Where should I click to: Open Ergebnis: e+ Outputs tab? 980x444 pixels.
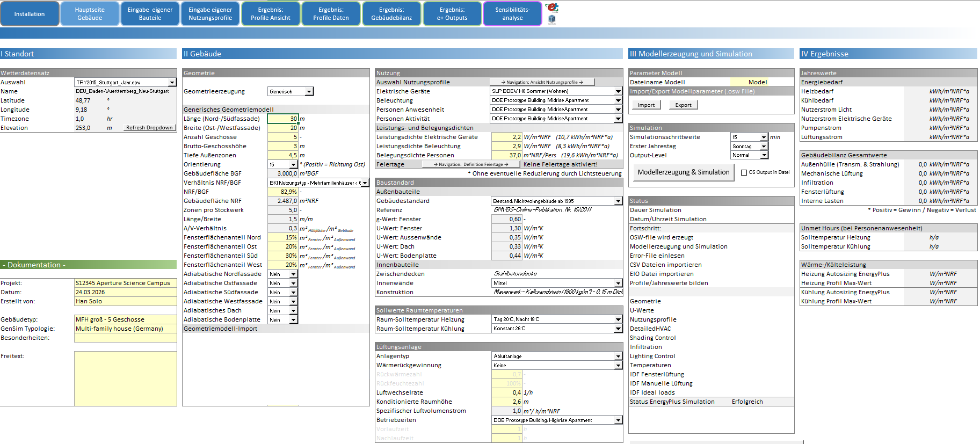point(452,14)
